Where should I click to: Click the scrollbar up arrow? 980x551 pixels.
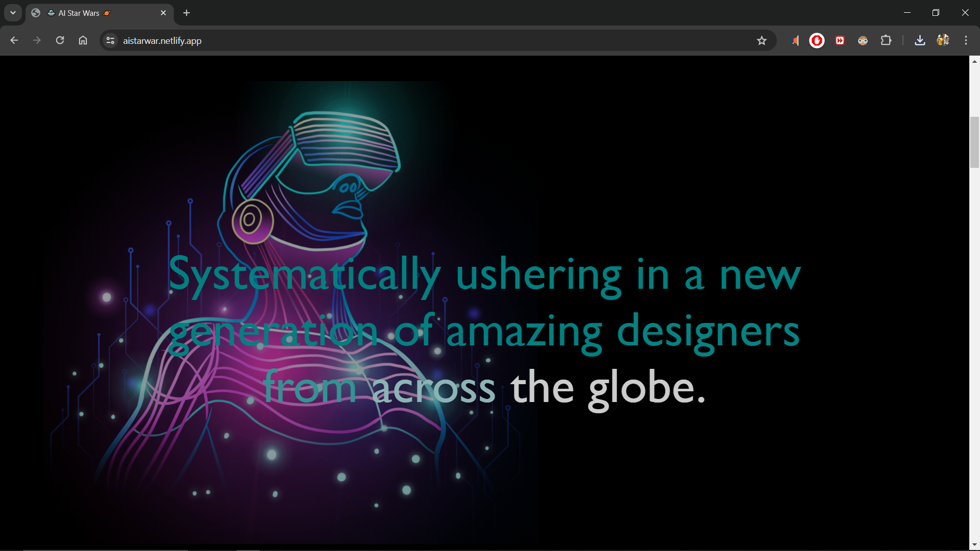(x=974, y=61)
